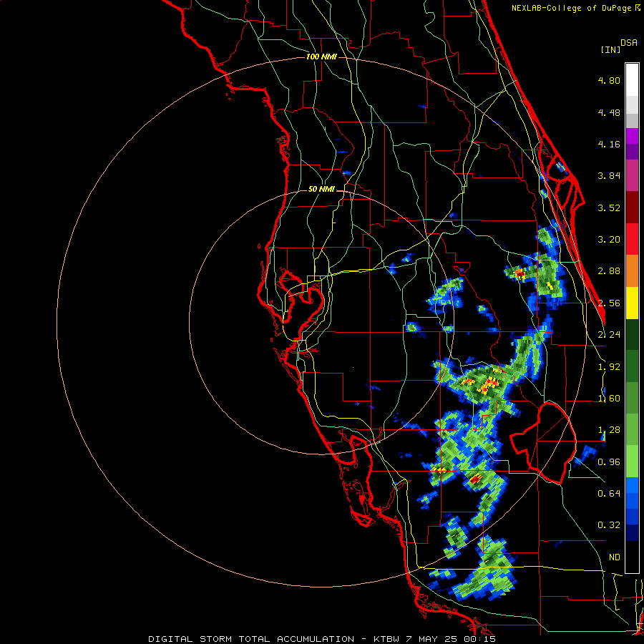Screen dimensions: 644x644
Task: Click the ND label in the legend
Action: point(615,557)
